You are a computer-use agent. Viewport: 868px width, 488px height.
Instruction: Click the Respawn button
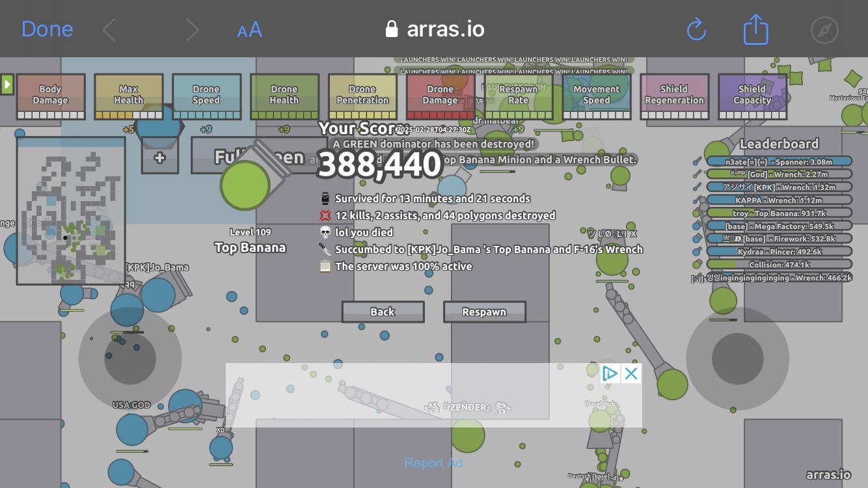click(484, 312)
